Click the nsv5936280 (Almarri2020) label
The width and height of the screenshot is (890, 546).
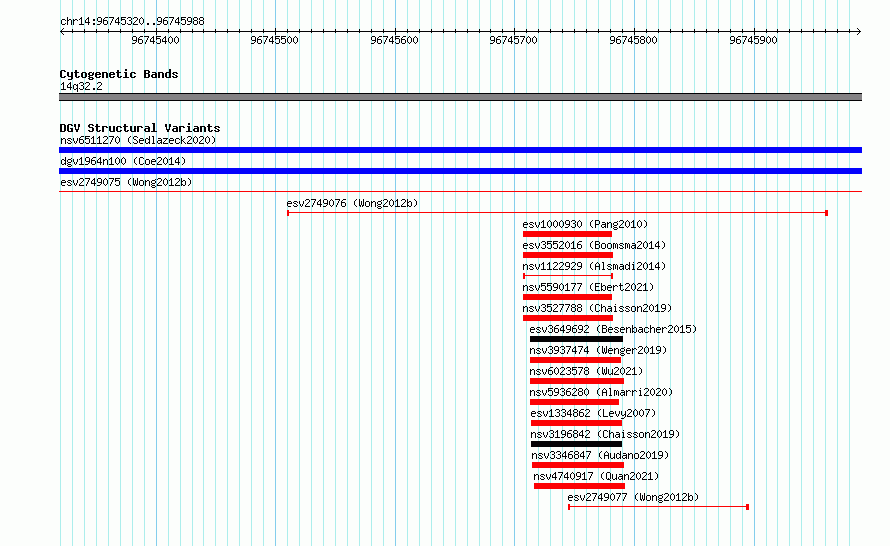pos(601,392)
